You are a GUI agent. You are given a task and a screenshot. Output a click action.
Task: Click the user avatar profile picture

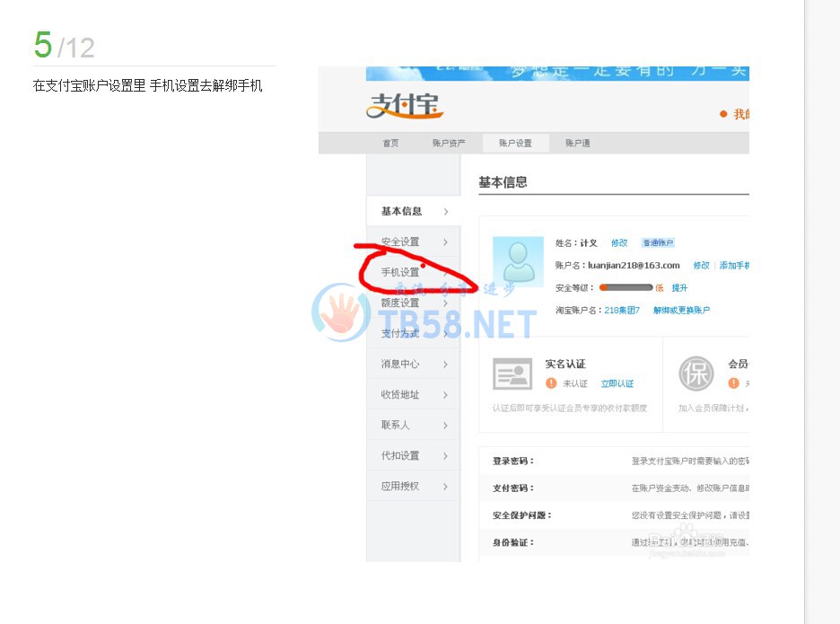(x=518, y=261)
